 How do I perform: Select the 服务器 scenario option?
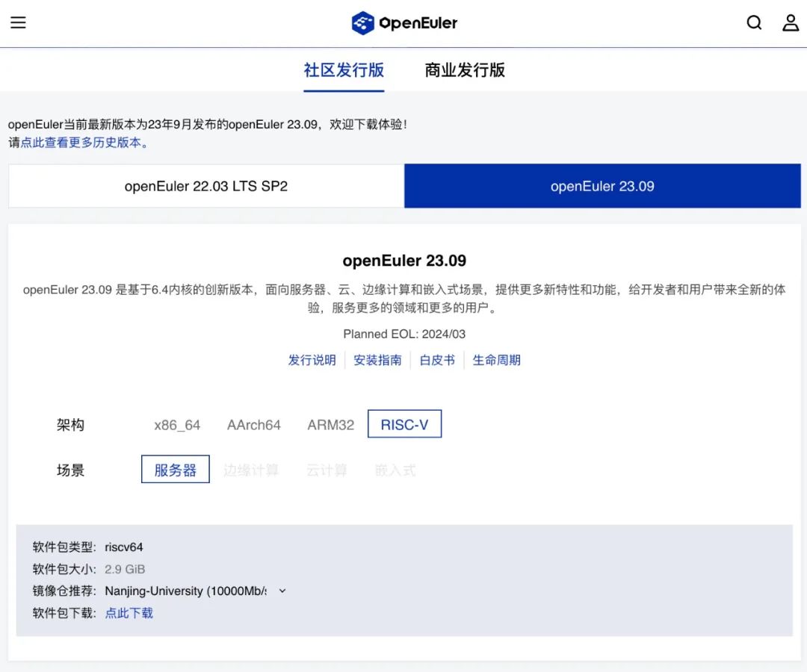click(x=176, y=470)
